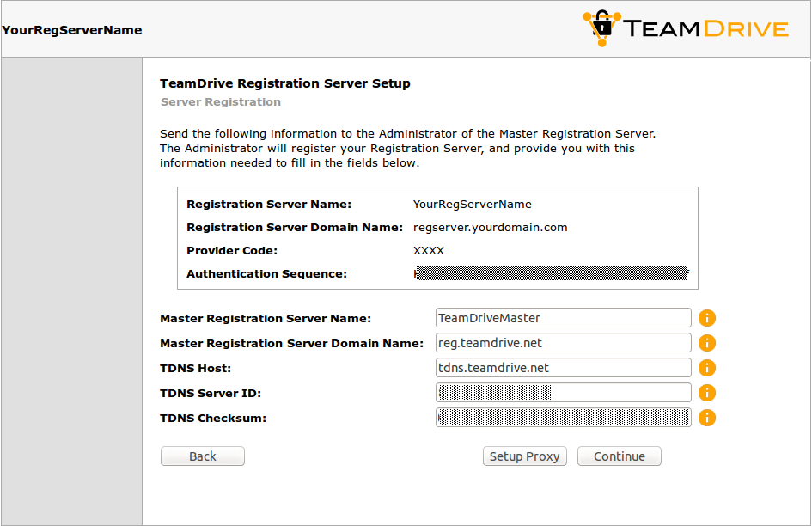Click the TDNS Server ID label
Image resolution: width=812 pixels, height=526 pixels.
point(211,394)
